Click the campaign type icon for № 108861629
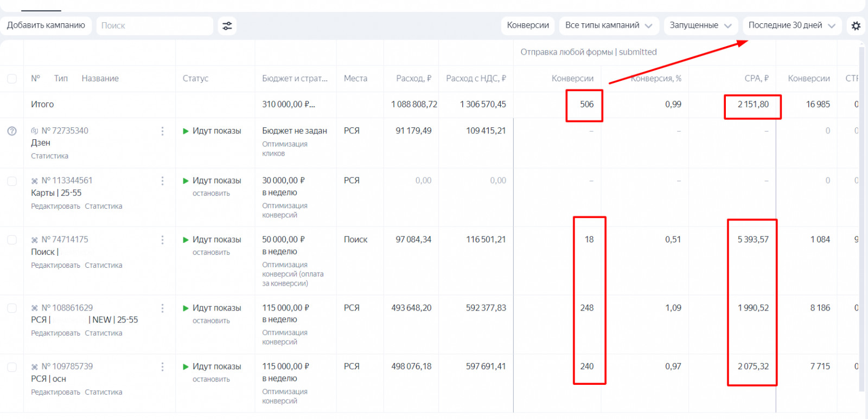 [x=35, y=308]
